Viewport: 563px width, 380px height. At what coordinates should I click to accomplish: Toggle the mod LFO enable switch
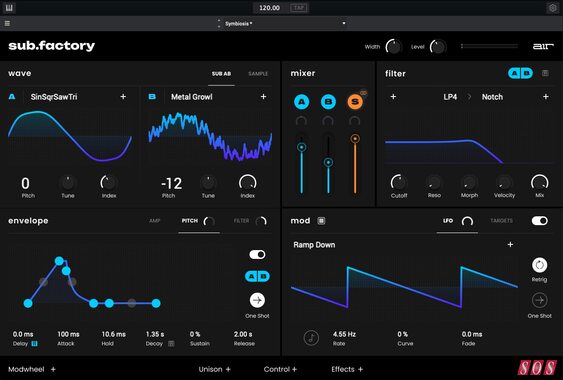tap(539, 221)
